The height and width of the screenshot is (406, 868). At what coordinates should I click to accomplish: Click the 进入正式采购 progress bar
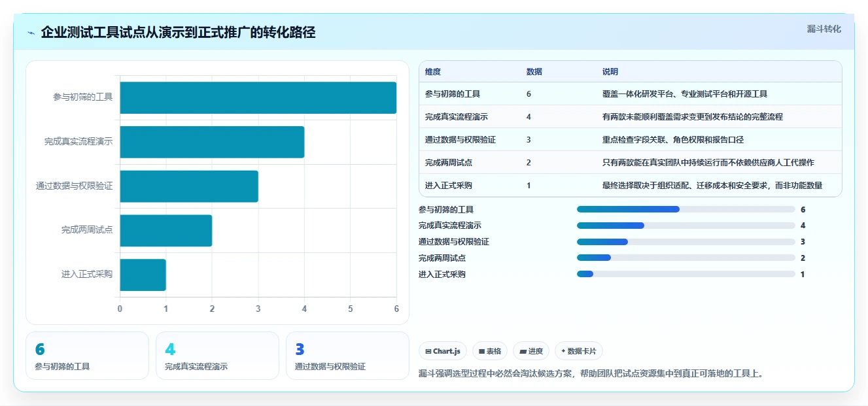pyautogui.click(x=686, y=274)
